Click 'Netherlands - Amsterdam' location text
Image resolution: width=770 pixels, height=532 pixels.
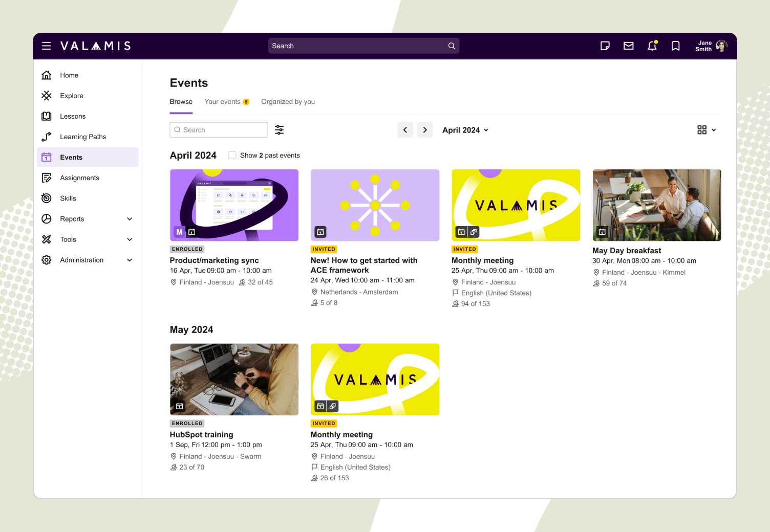point(359,292)
